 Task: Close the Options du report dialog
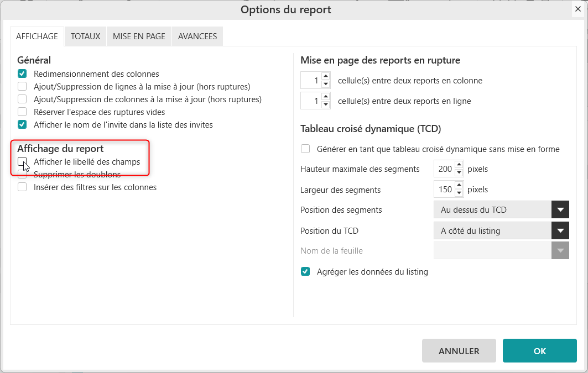(x=577, y=9)
